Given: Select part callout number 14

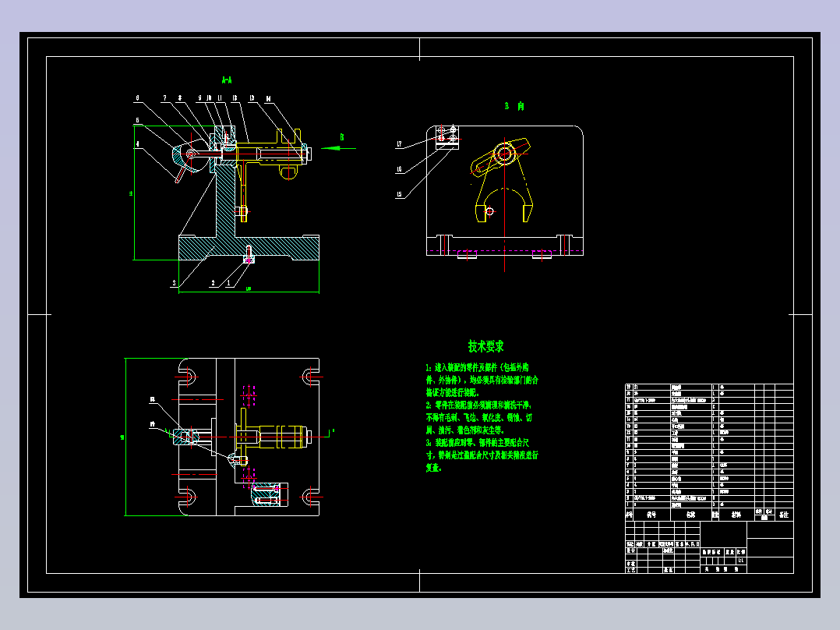Looking at the screenshot, I should (x=268, y=99).
